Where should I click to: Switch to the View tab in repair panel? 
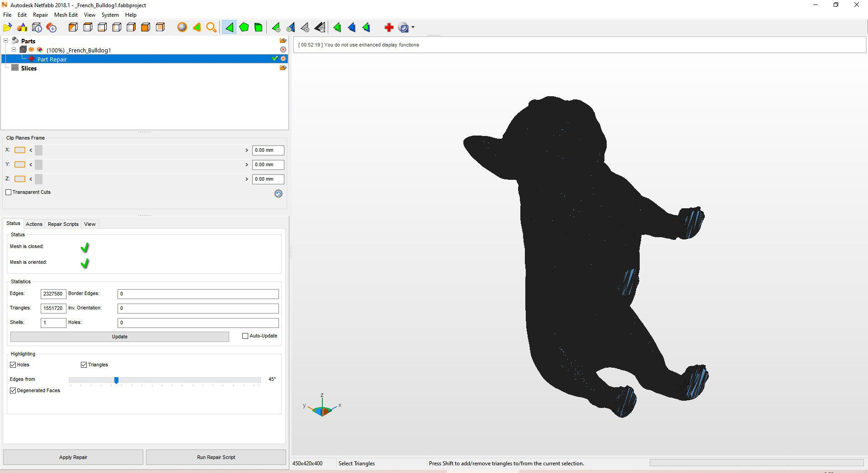point(90,224)
